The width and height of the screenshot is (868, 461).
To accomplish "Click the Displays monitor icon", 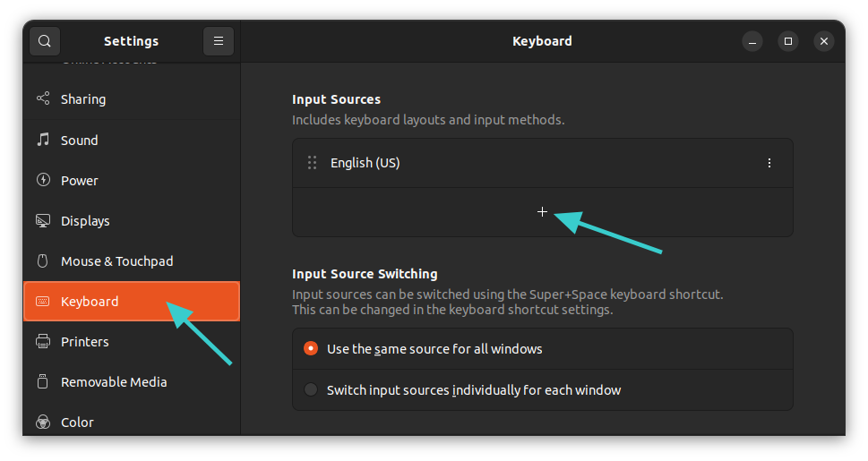I will [x=43, y=221].
